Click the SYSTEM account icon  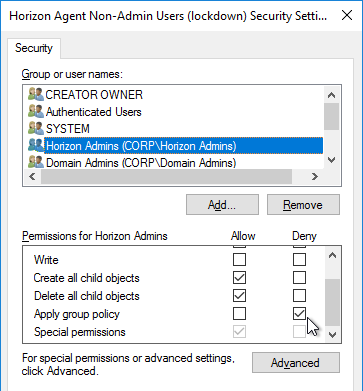pos(36,129)
